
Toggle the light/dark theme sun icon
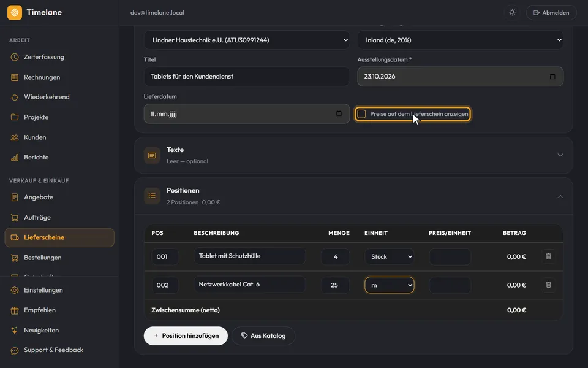pyautogui.click(x=512, y=12)
